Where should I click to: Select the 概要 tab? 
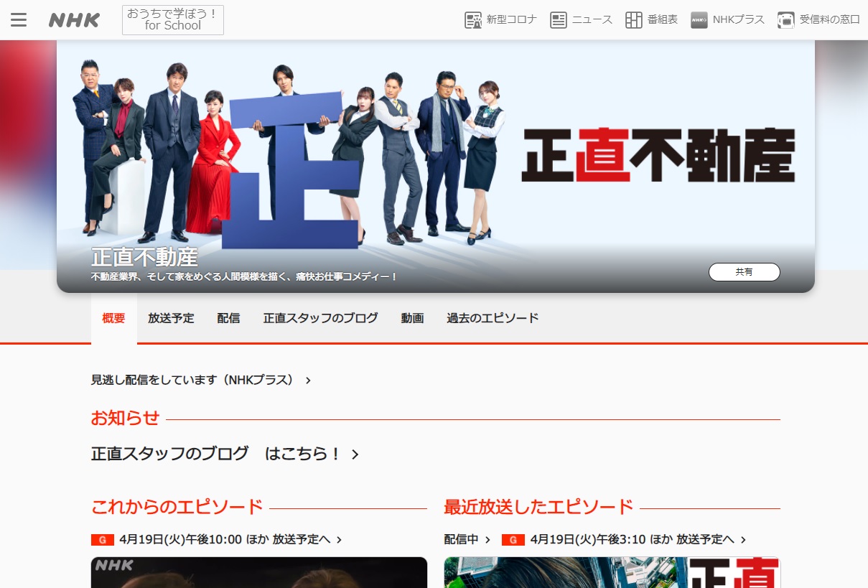[114, 318]
